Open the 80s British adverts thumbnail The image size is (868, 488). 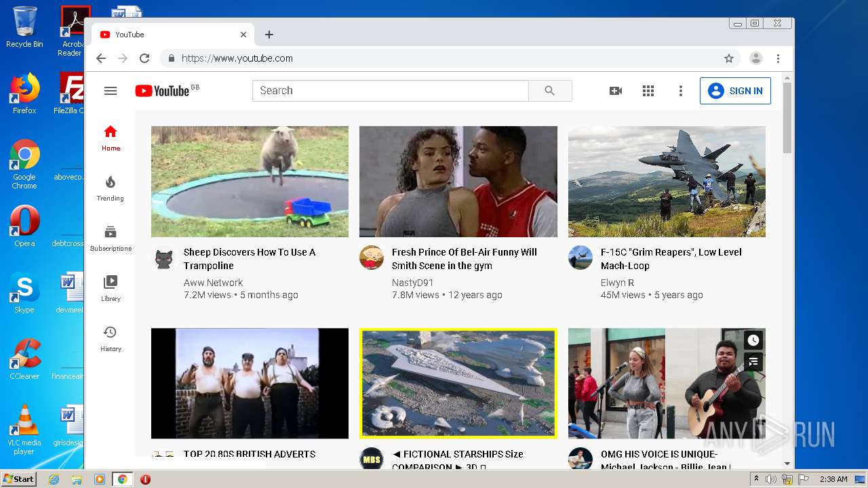pos(250,384)
